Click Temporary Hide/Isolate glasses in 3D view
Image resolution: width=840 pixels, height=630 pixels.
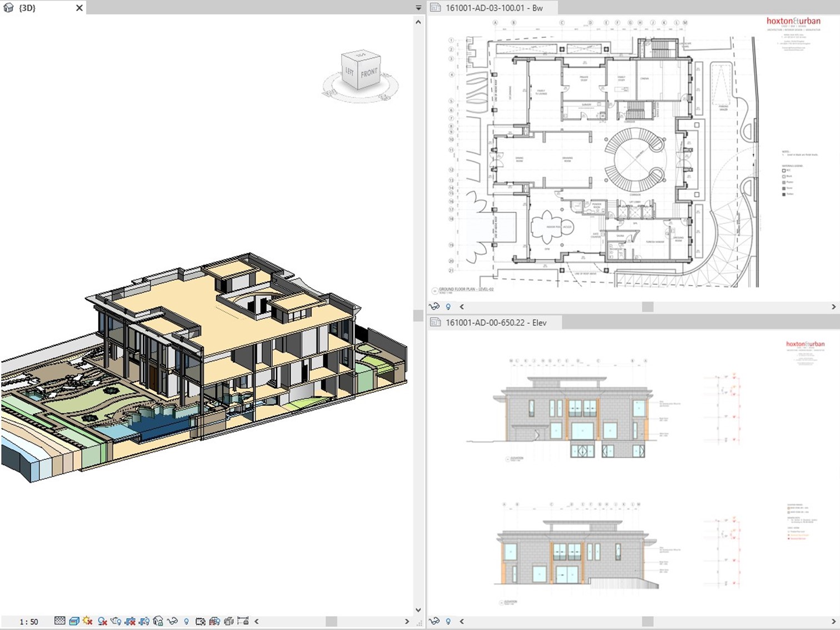point(172,621)
